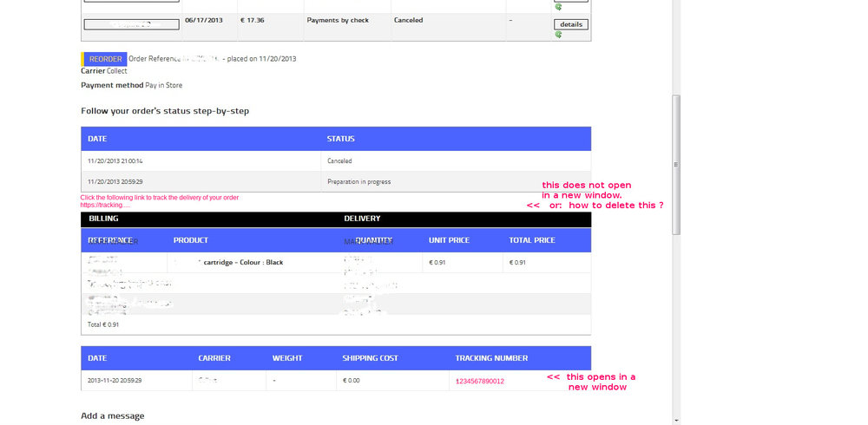Click the REORDER button

[x=104, y=59]
